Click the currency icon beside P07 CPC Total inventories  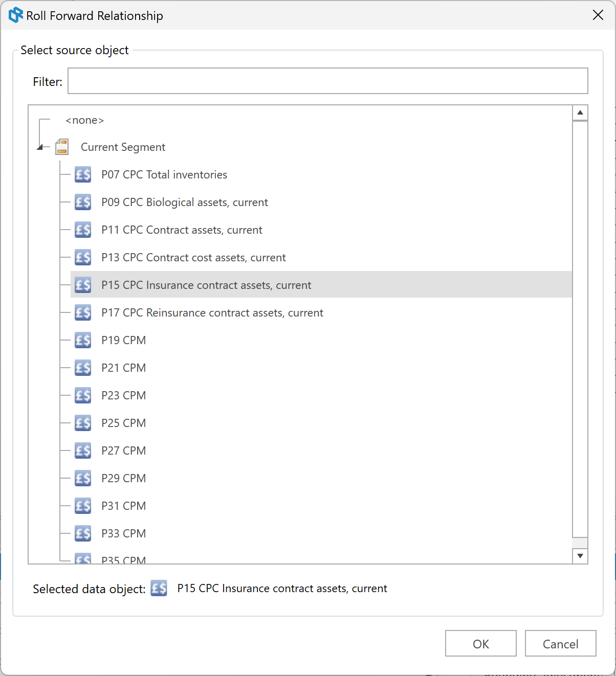click(83, 174)
